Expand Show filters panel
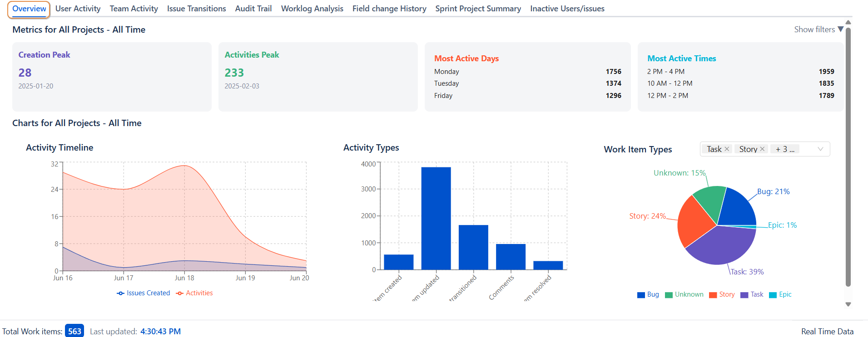This screenshot has height=337, width=868. (x=818, y=29)
